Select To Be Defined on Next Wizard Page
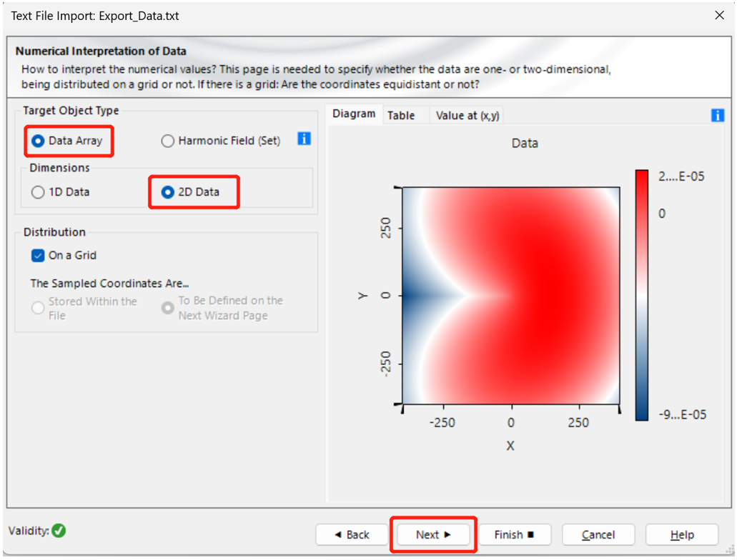The image size is (737, 560). [168, 308]
